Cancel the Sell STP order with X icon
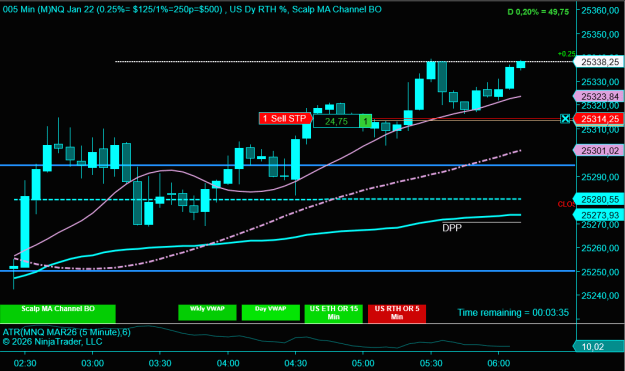Image resolution: width=625 pixels, height=371 pixels. (x=565, y=119)
